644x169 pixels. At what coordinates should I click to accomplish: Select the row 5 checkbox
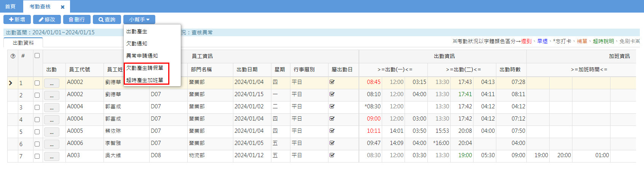37,132
